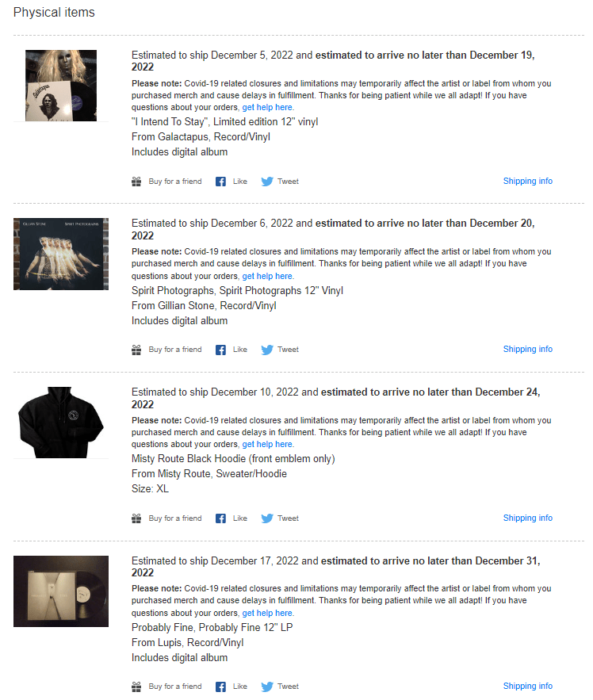Click gift icon for Spirit Photographs vinyl
This screenshot has height=700, width=593.
click(136, 350)
